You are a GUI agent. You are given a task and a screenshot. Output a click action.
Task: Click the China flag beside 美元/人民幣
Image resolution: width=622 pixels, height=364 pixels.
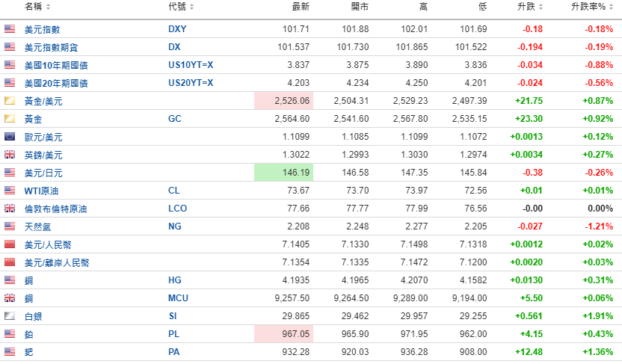(x=10, y=244)
